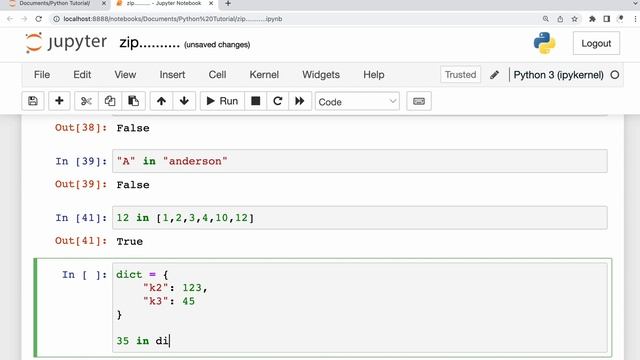Open the Help menu

pyautogui.click(x=374, y=75)
